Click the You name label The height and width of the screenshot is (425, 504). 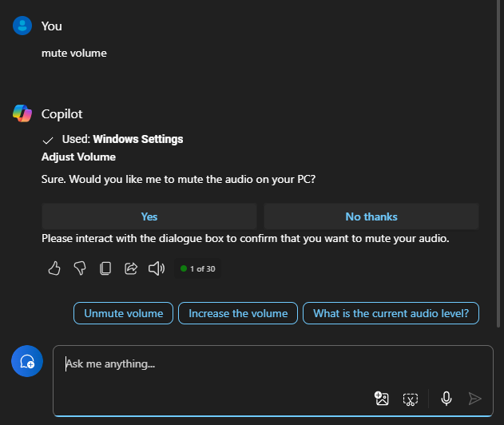(x=51, y=26)
